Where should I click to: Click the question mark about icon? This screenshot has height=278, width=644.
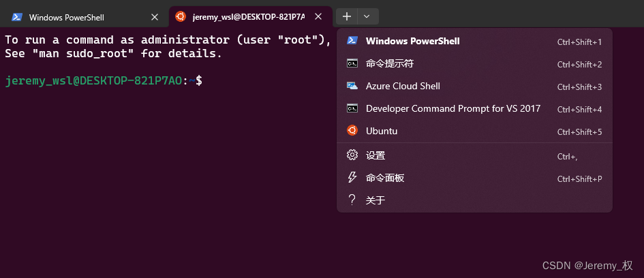[352, 200]
